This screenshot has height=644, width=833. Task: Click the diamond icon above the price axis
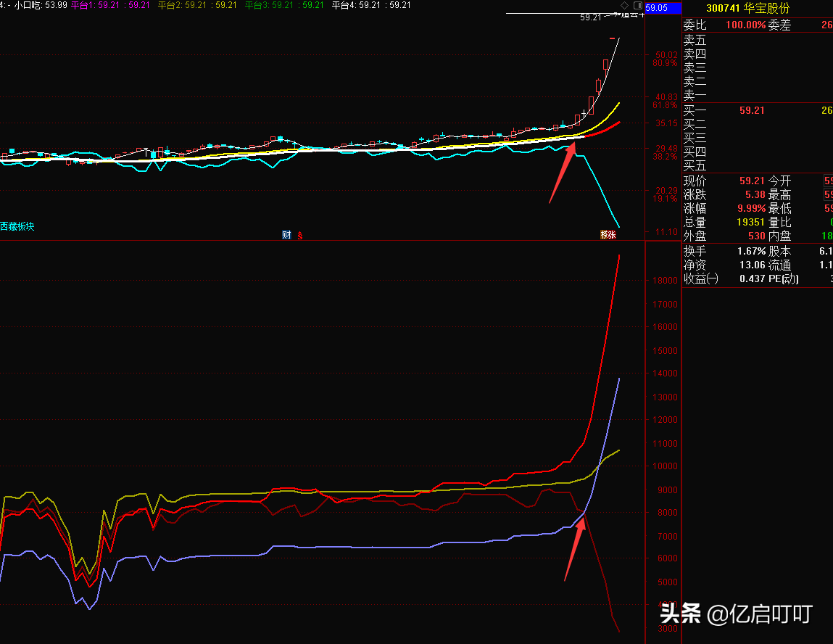pyautogui.click(x=625, y=5)
